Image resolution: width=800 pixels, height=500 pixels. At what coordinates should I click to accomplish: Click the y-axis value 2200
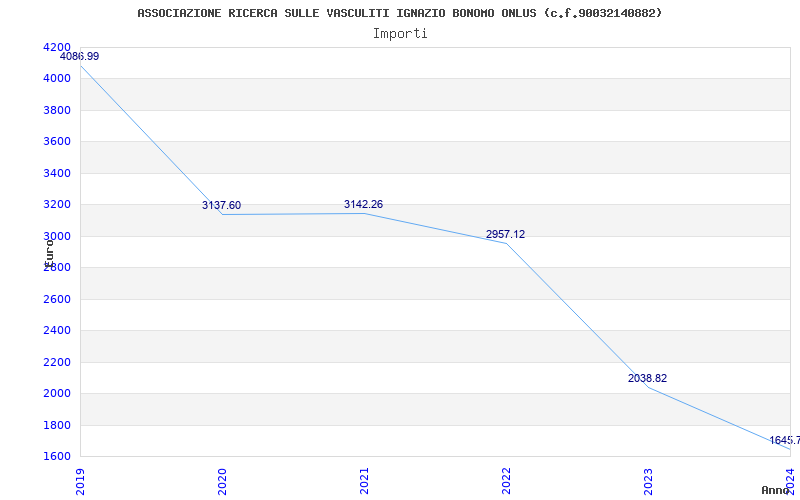coord(57,362)
